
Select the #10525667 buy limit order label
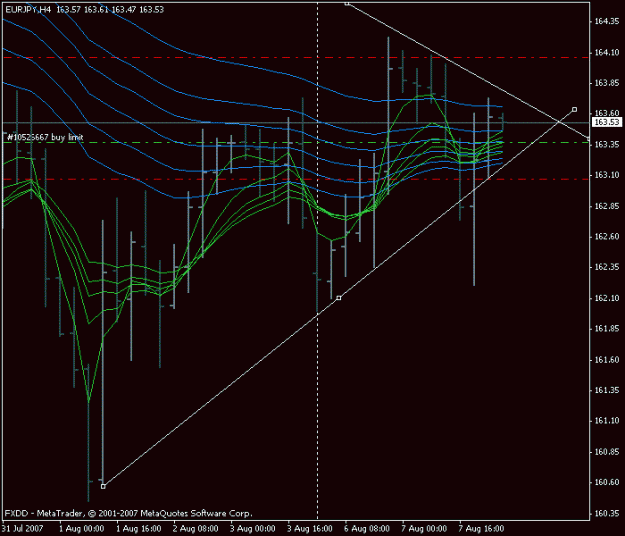(45, 137)
